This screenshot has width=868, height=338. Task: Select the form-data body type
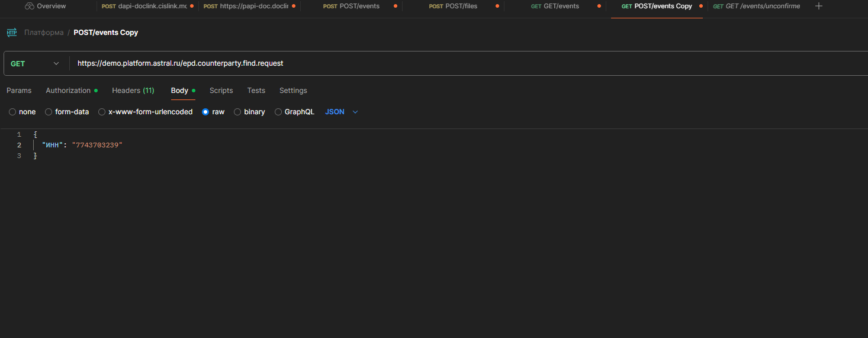click(x=67, y=112)
